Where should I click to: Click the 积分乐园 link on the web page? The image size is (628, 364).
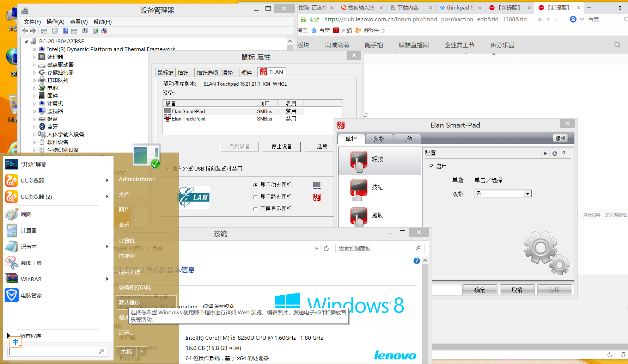coord(502,45)
